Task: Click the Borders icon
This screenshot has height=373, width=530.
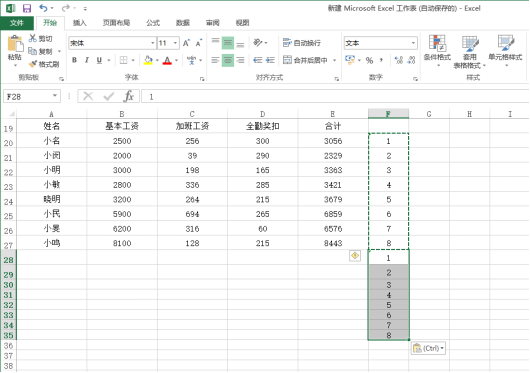Action: click(124, 60)
